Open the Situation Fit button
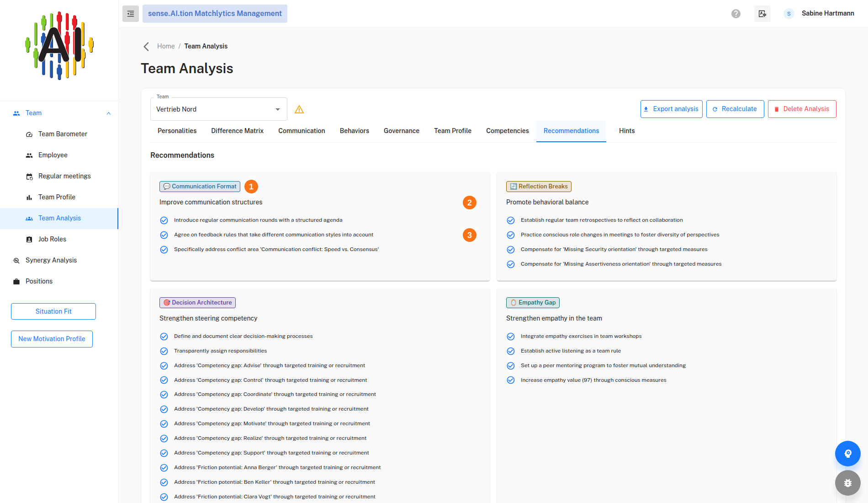 tap(53, 311)
